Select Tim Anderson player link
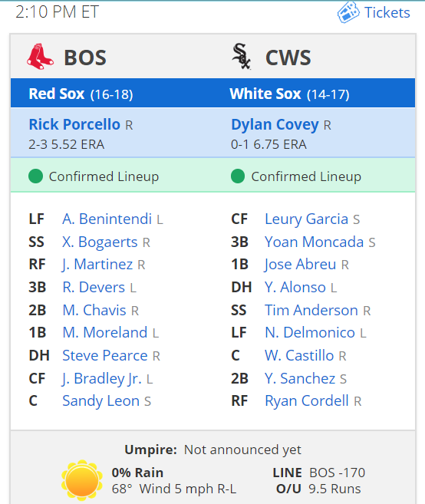The width and height of the screenshot is (425, 504). click(x=311, y=310)
